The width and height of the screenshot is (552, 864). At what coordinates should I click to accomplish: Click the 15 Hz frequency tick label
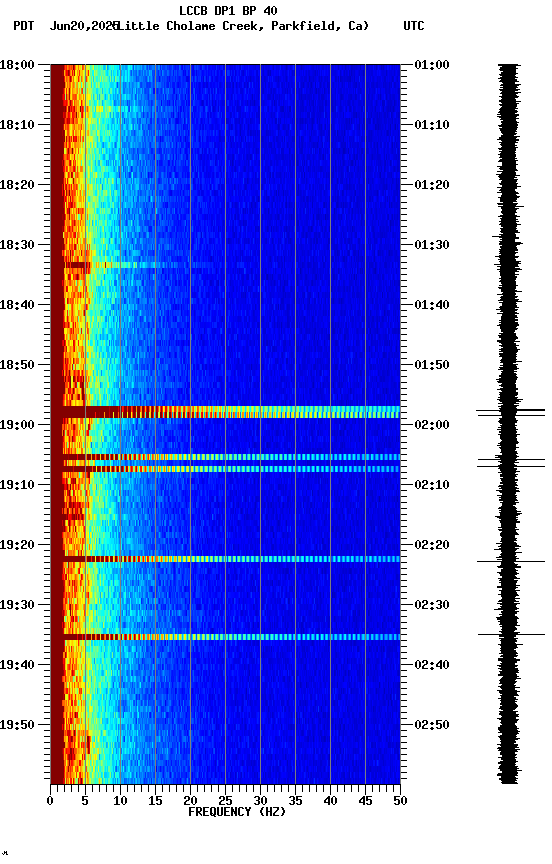pos(155,801)
